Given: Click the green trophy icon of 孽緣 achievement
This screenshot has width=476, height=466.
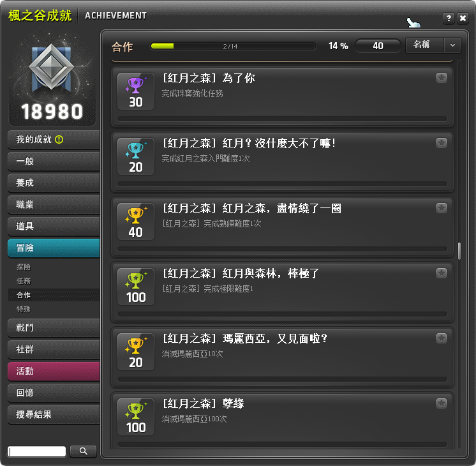Looking at the screenshot, I should (135, 410).
